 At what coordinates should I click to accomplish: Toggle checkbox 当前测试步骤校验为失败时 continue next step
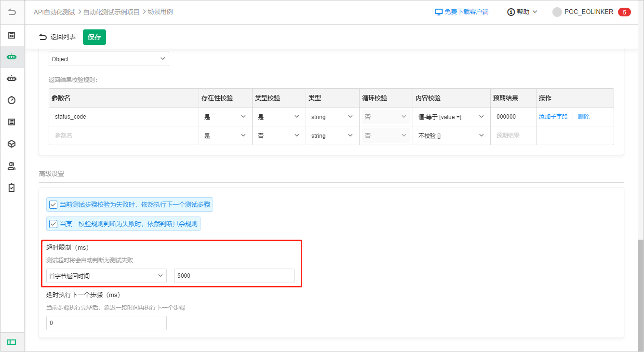pyautogui.click(x=54, y=204)
